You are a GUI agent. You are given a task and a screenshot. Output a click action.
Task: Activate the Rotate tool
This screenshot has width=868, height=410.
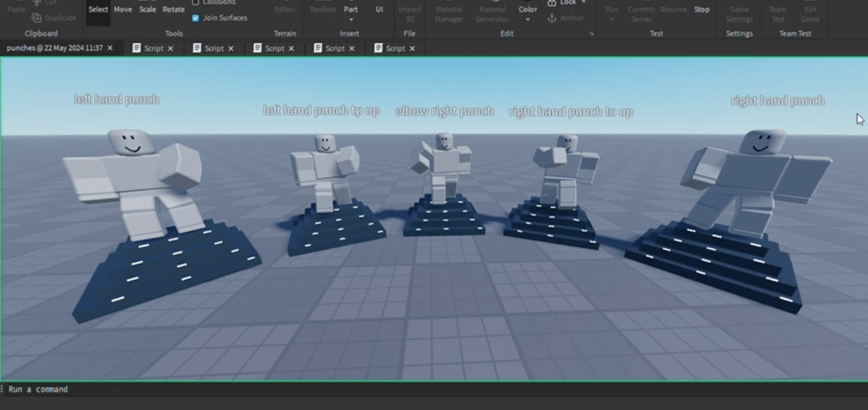(173, 9)
